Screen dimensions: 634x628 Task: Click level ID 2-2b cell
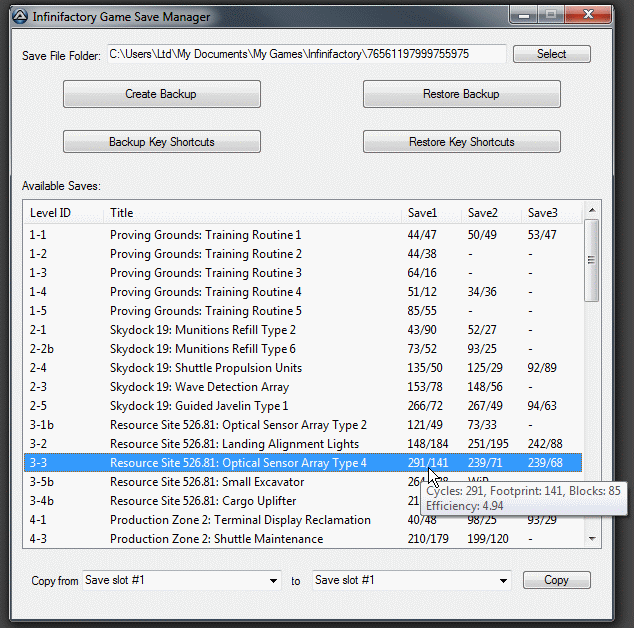coord(41,349)
